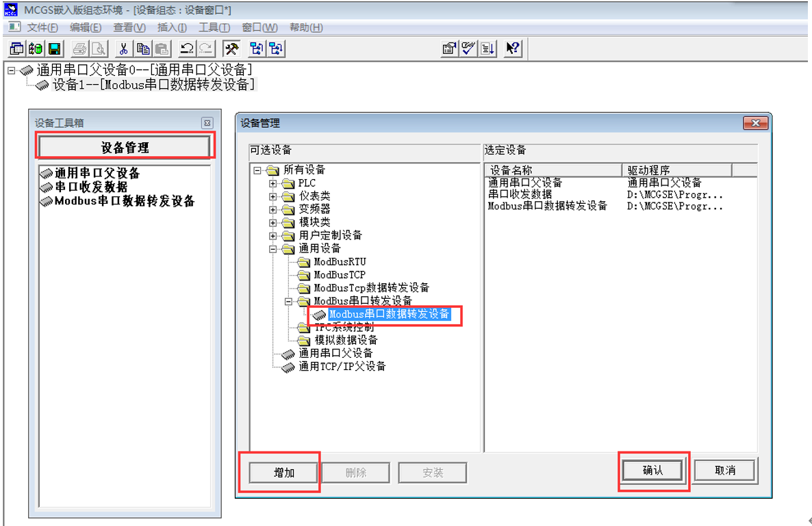Click the redo toolbar icon

click(205, 49)
